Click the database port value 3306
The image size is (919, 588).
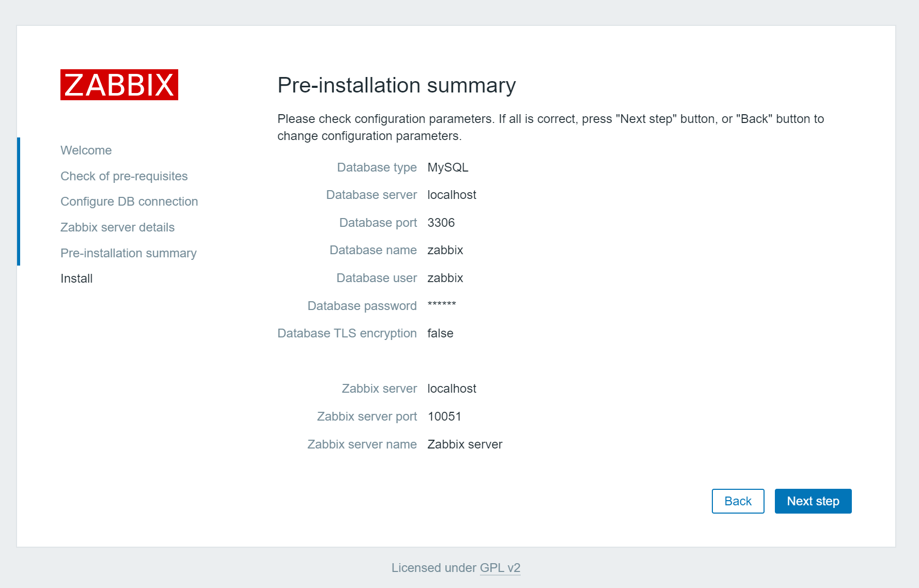[441, 223]
